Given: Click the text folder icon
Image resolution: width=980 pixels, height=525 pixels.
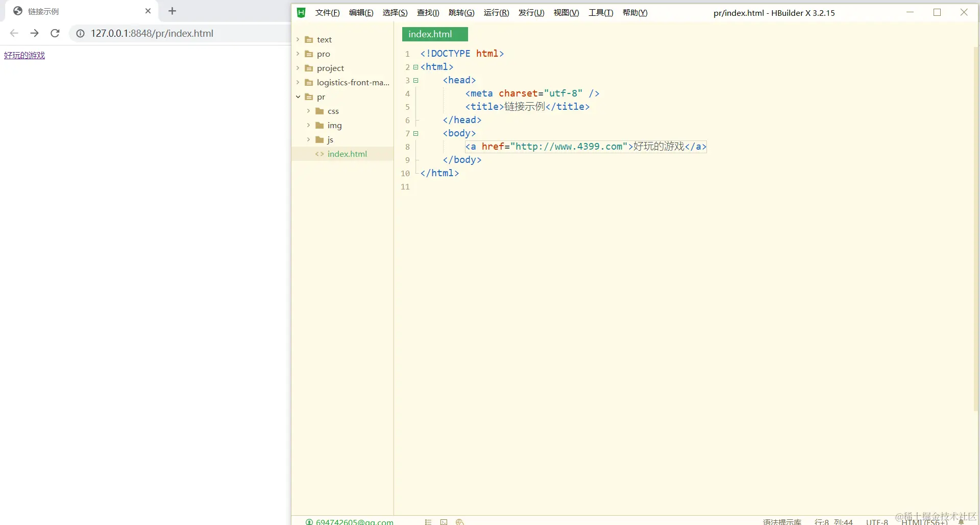Looking at the screenshot, I should coord(309,39).
